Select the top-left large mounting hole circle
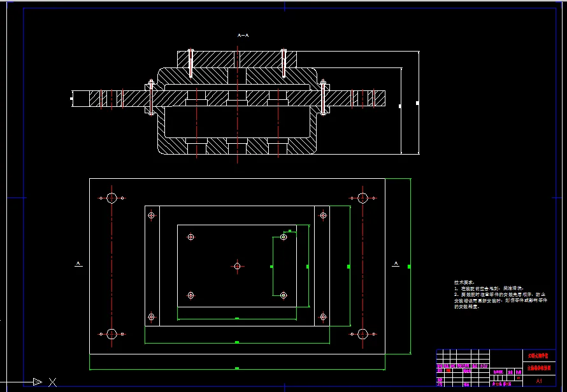 [111, 198]
